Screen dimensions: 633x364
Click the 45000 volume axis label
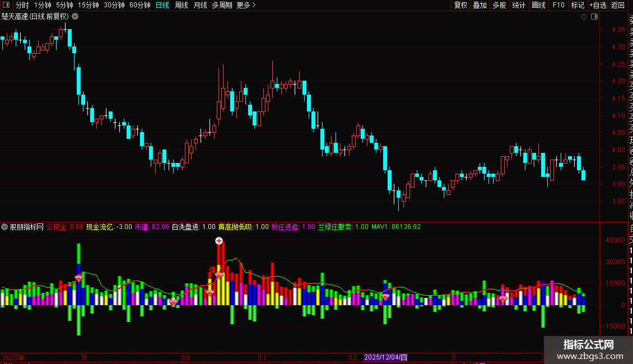tap(615, 240)
